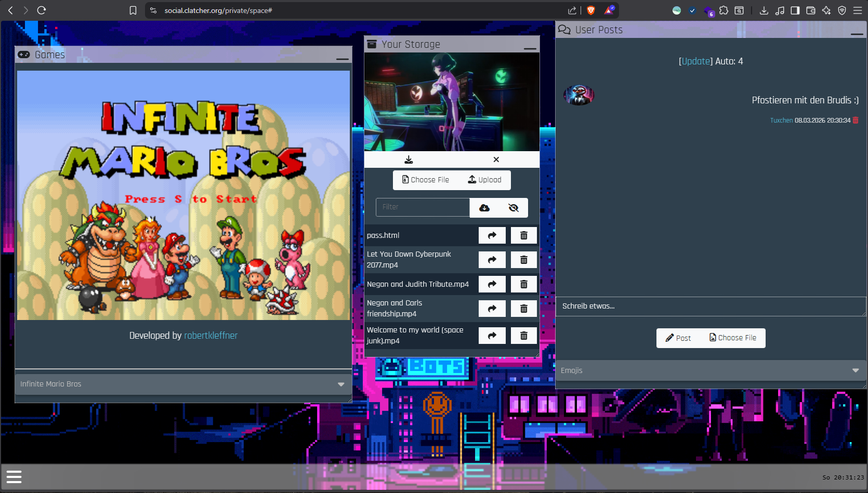Delete Let You Down Cyberpunk 2077.mp4
868x493 pixels.
point(524,260)
